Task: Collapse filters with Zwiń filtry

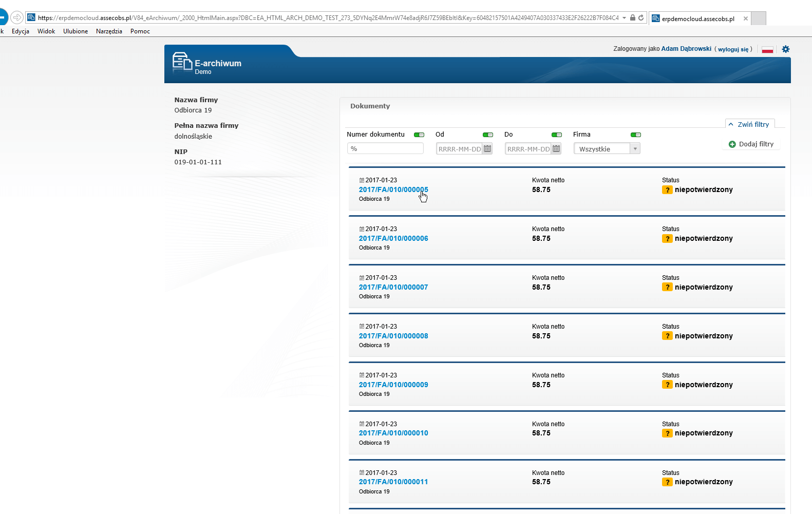Action: [749, 124]
